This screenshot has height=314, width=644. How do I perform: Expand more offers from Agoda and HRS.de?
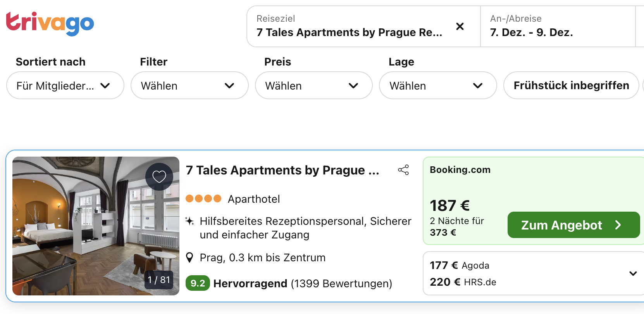tap(633, 274)
